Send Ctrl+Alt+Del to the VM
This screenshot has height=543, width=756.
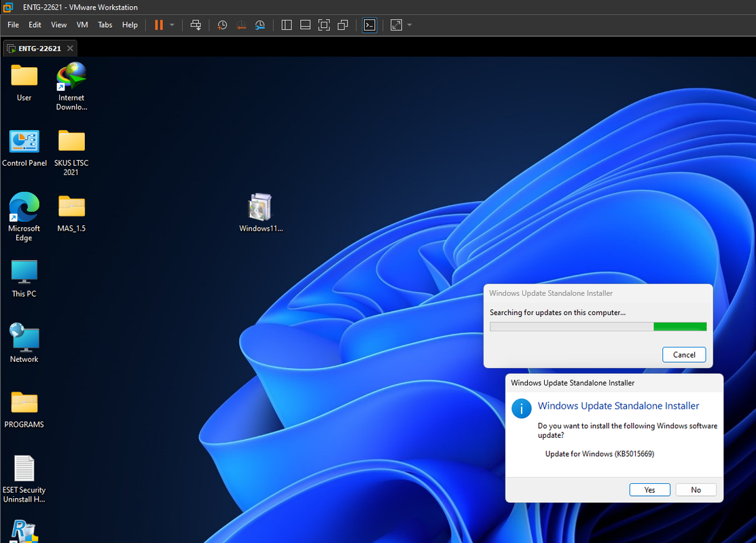196,25
